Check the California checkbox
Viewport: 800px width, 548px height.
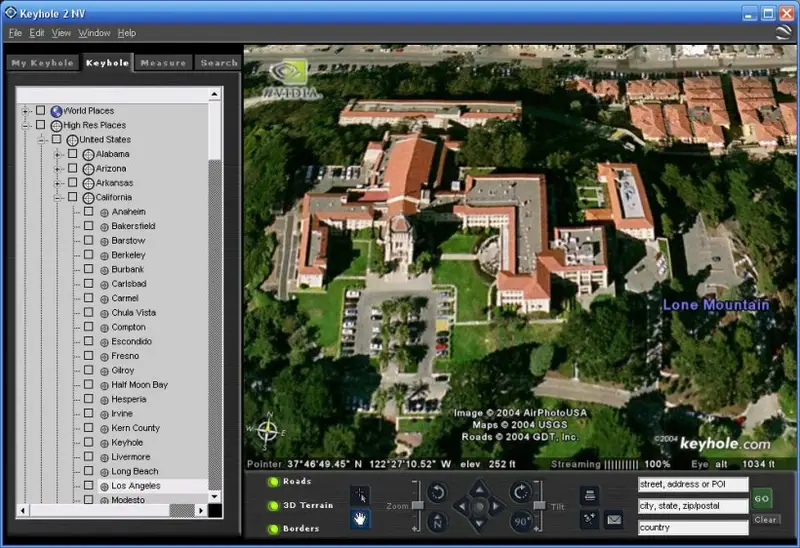[x=72, y=196]
